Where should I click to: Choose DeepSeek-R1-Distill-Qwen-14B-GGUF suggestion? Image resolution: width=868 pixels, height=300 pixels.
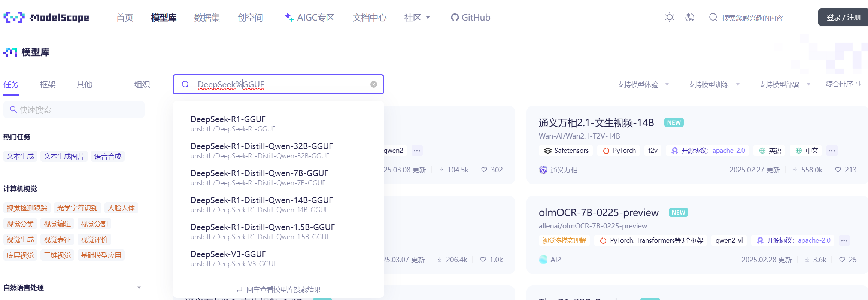tap(278, 204)
